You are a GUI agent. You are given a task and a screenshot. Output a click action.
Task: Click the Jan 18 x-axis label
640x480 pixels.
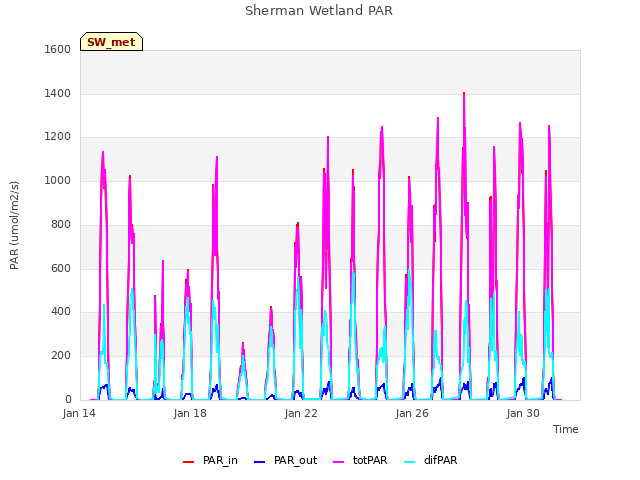[190, 413]
